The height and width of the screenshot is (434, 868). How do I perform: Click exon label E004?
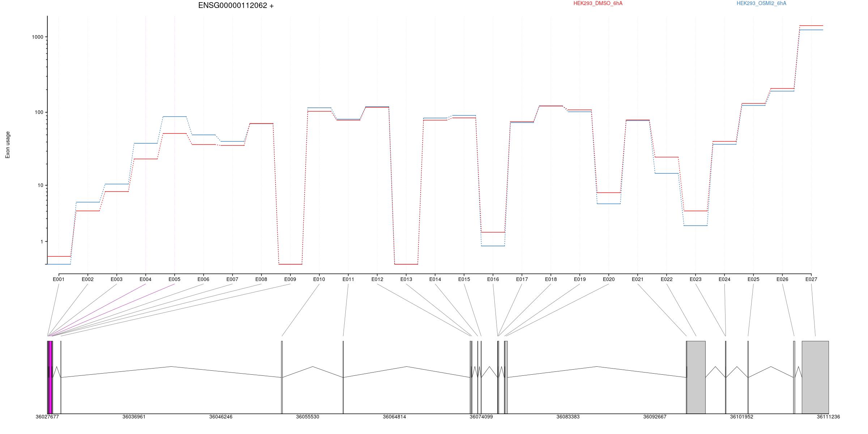pos(145,279)
